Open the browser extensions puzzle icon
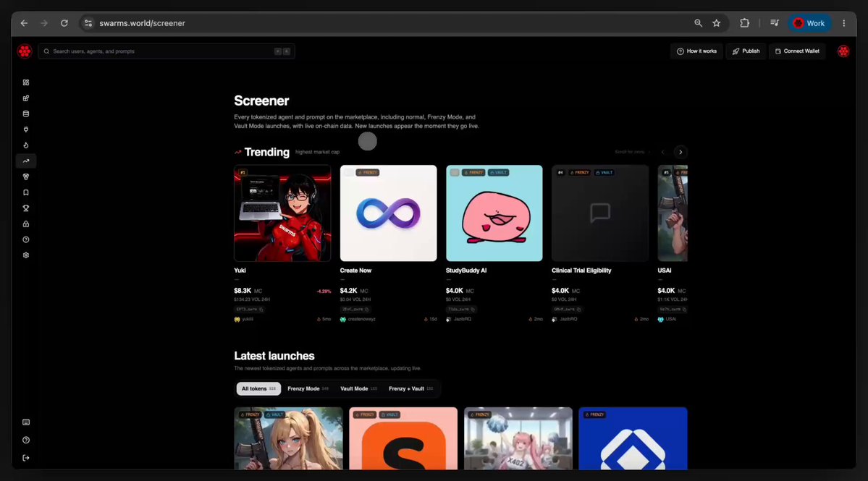 744,23
